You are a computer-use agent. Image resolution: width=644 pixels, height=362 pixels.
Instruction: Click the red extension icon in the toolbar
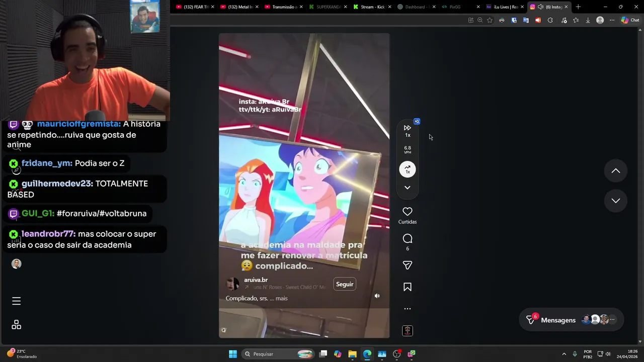[x=538, y=20]
